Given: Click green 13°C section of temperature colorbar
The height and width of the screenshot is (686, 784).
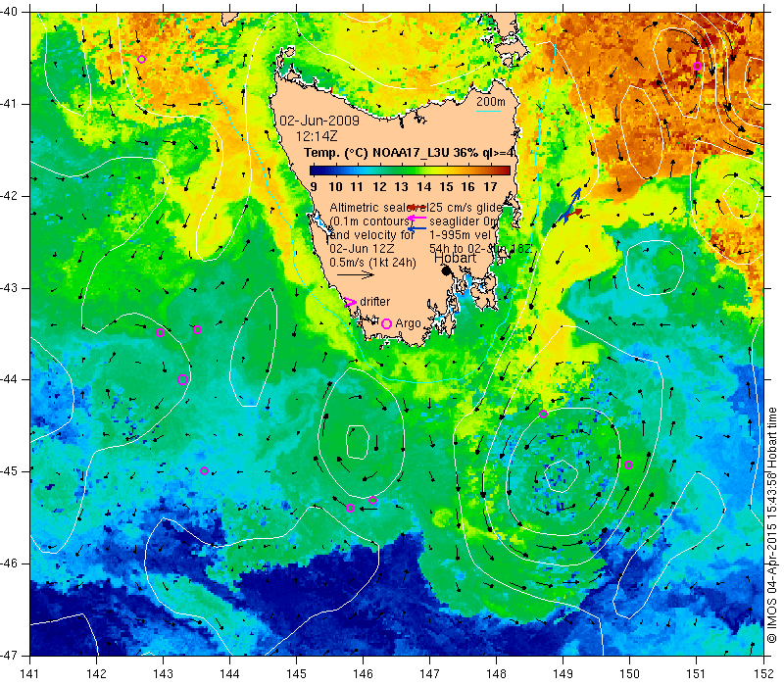Looking at the screenshot, I should click(401, 171).
